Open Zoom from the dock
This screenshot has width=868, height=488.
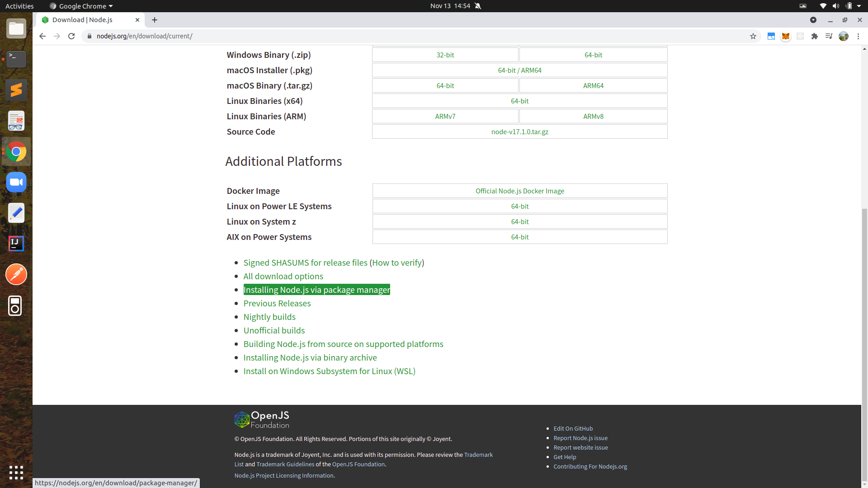click(x=16, y=182)
